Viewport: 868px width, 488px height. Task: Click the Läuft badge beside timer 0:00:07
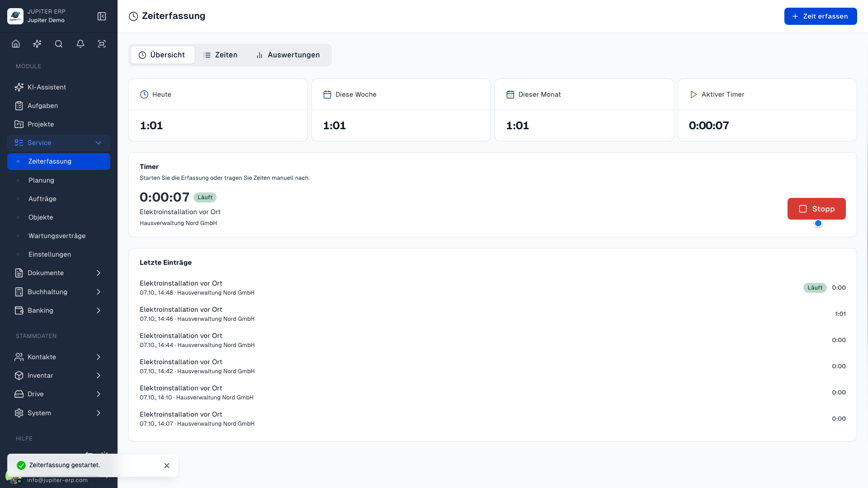[205, 197]
